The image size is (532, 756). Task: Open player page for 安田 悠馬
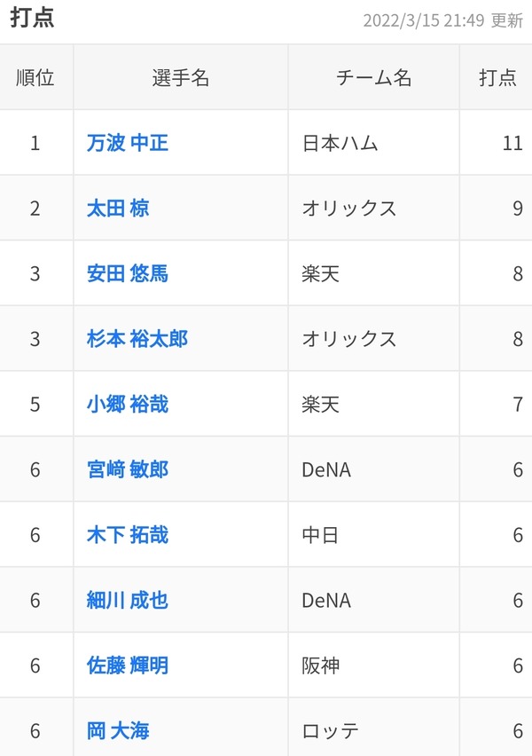[x=128, y=274]
